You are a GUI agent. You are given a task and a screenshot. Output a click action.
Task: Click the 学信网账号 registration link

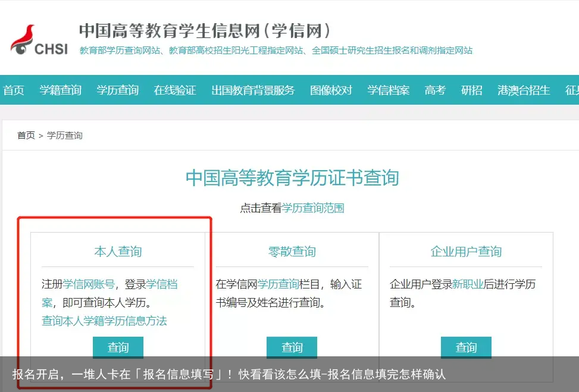(89, 284)
